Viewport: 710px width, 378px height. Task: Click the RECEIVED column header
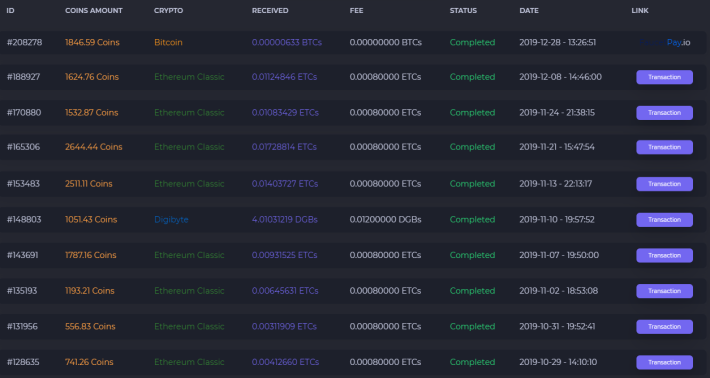click(270, 10)
